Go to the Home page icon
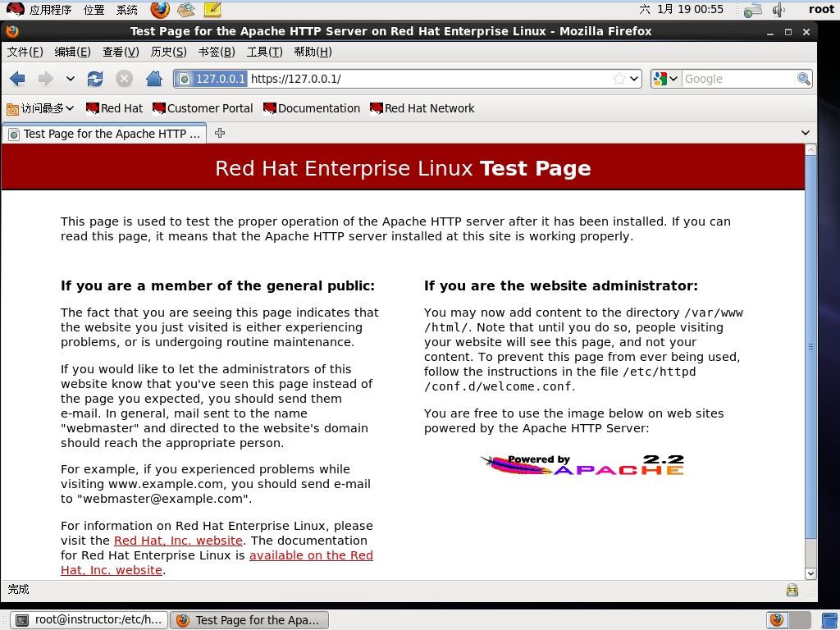This screenshot has height=630, width=840. pos(154,79)
